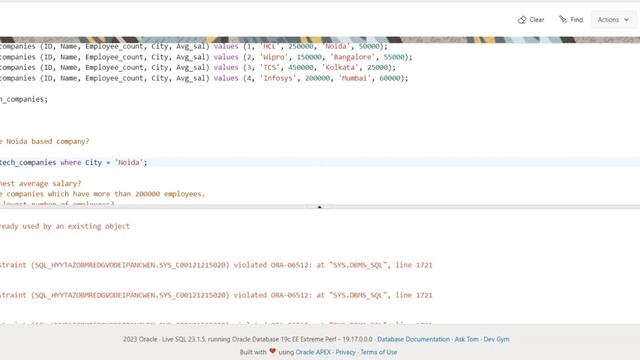Click the 'Bangalore' city value in the code

(x=352, y=57)
